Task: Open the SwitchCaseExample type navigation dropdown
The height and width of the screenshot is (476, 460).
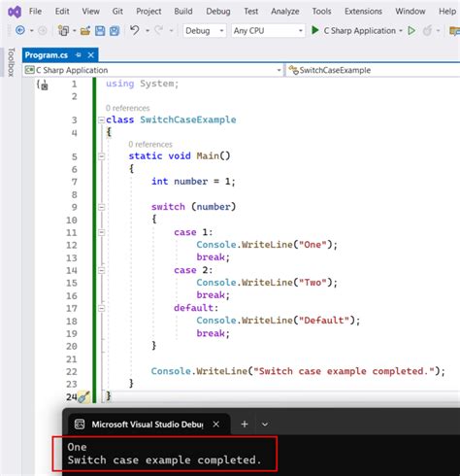Action: (373, 70)
